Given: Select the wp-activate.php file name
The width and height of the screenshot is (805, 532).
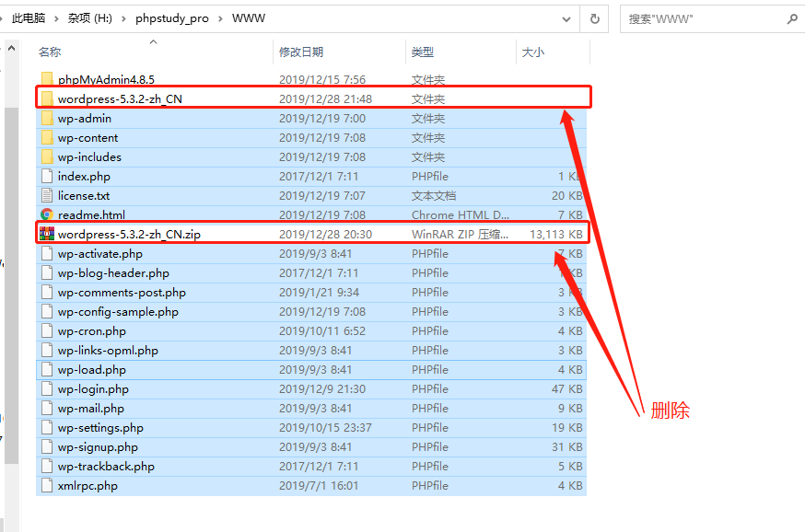Looking at the screenshot, I should pyautogui.click(x=100, y=254).
